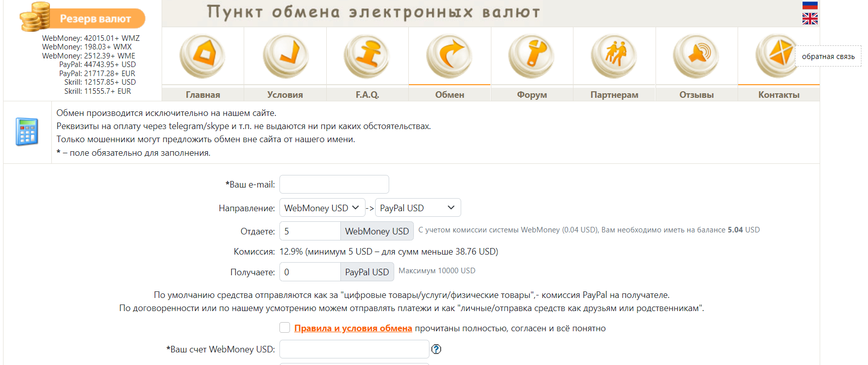Viewport: 868px width, 365px height.
Task: Click the blue calculator icon
Action: click(27, 132)
